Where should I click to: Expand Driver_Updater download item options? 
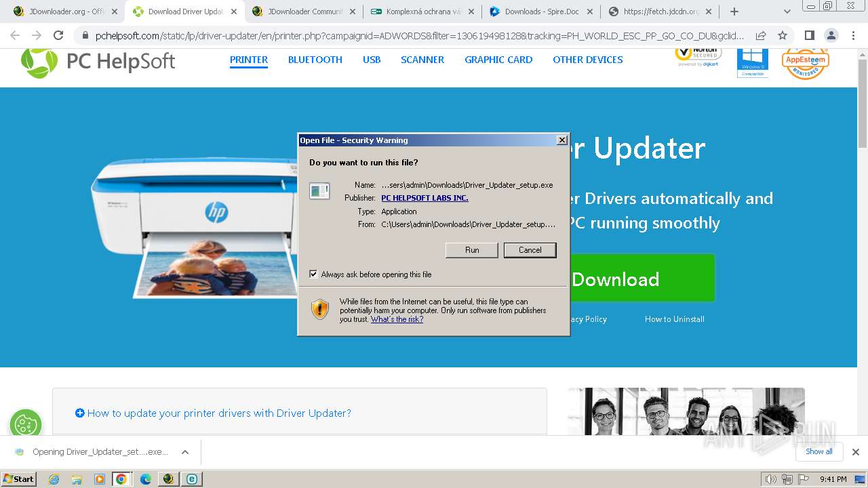click(x=185, y=452)
